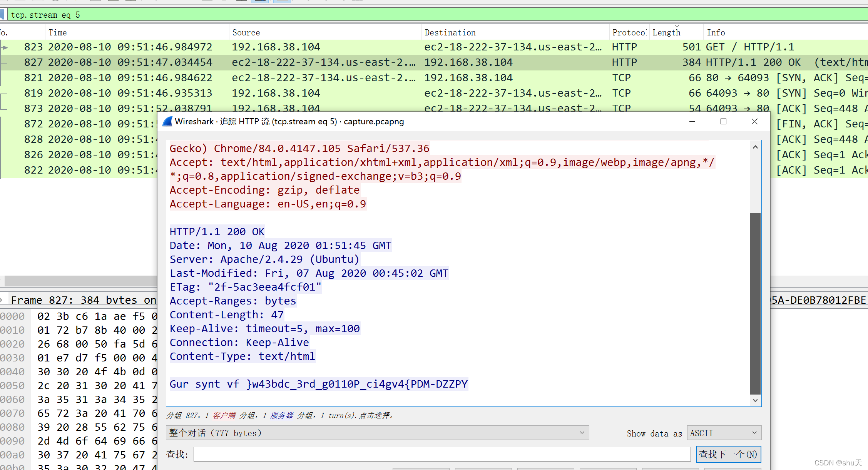Click stream text scroll-down arrow
Viewport: 868px width, 470px height.
(x=755, y=400)
